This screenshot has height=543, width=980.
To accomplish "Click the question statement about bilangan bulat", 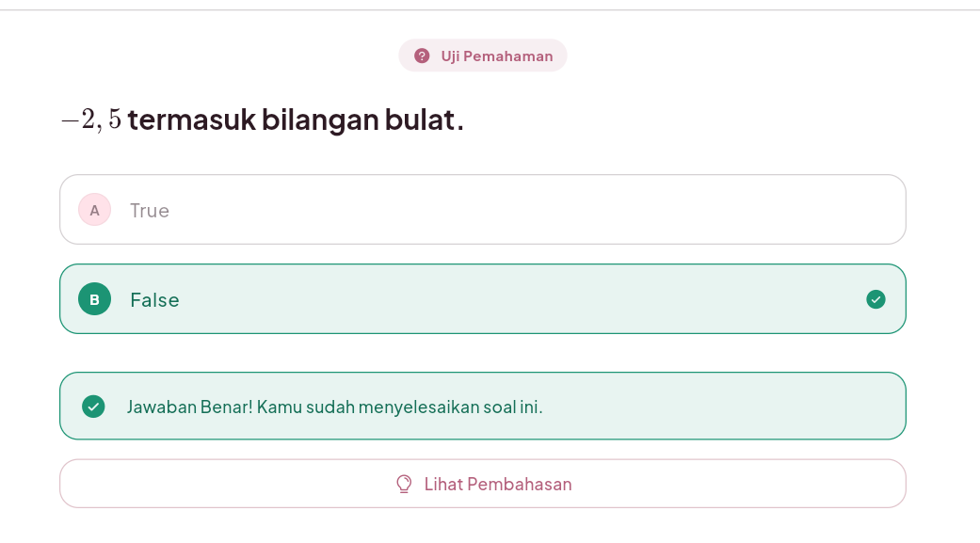I will click(262, 120).
